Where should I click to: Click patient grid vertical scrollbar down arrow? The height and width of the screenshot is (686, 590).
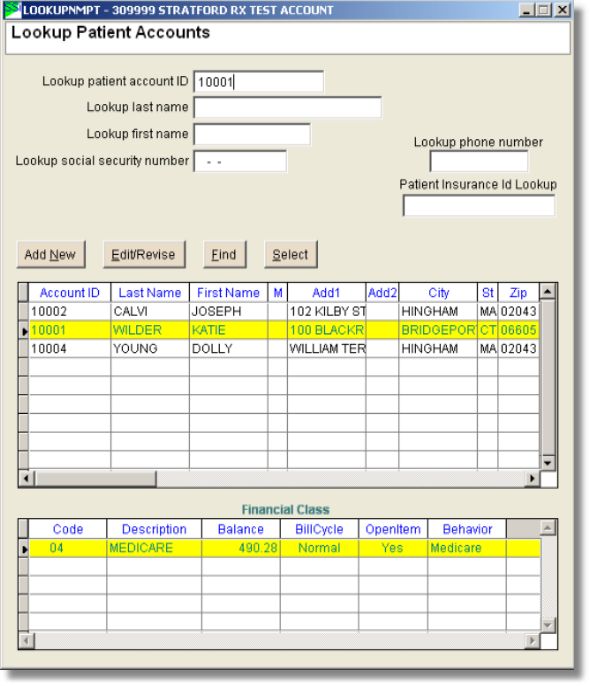(x=548, y=462)
